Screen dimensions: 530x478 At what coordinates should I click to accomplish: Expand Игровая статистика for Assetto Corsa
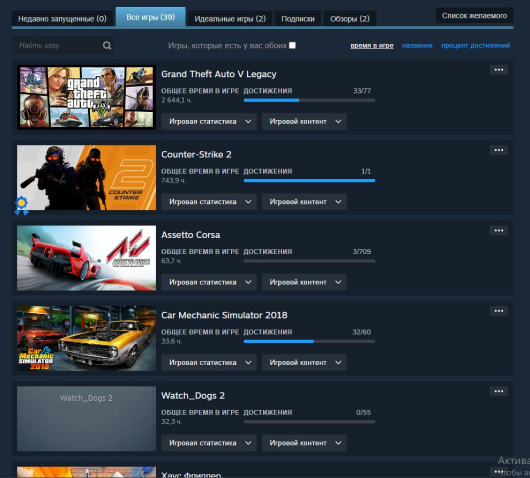209,282
